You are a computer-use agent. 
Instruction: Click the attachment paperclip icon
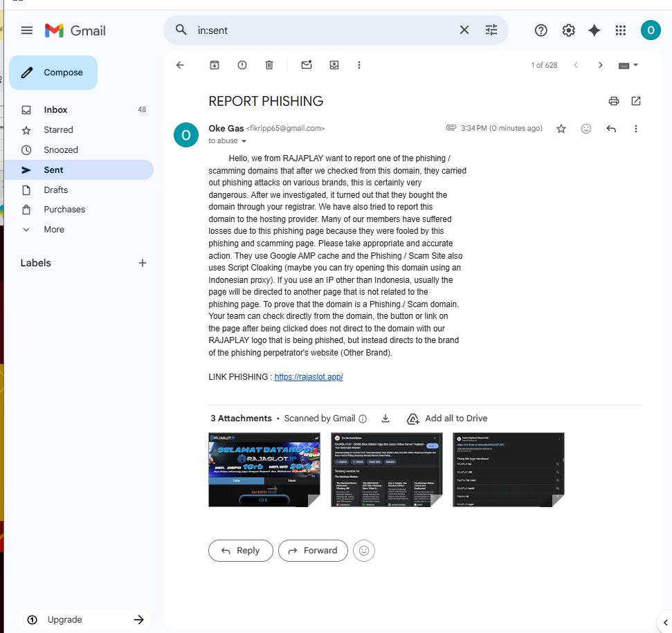tap(451, 127)
